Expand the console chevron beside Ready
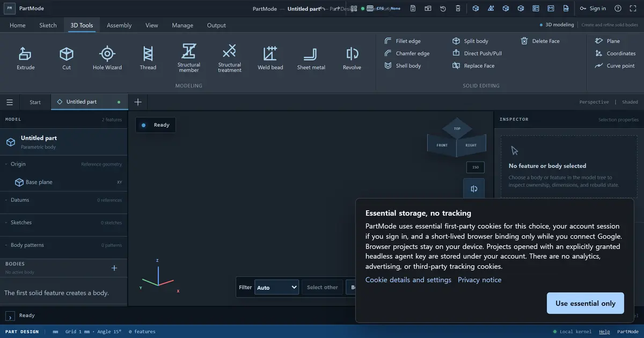 click(x=10, y=316)
